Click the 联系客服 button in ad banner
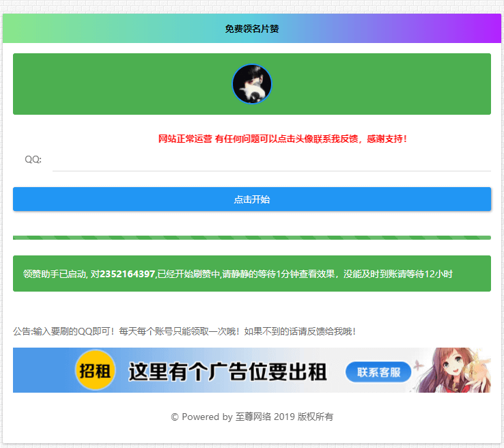This screenshot has width=504, height=448. [378, 372]
